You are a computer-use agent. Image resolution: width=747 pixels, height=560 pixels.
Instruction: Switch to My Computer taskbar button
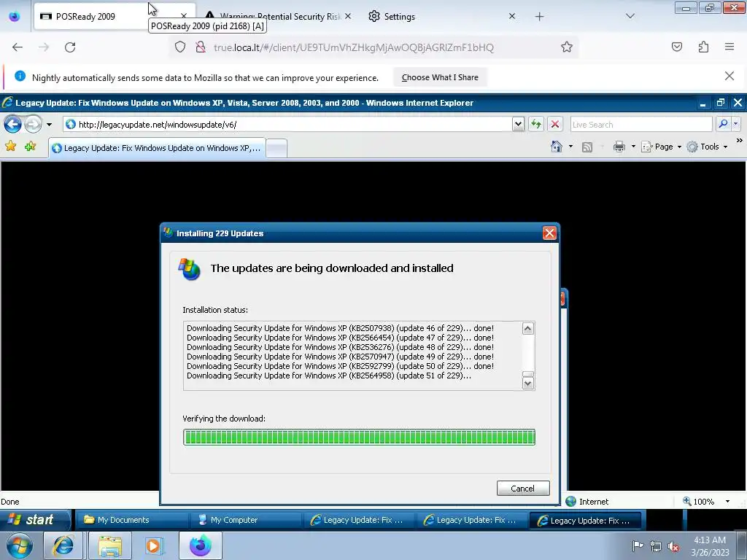(x=246, y=520)
